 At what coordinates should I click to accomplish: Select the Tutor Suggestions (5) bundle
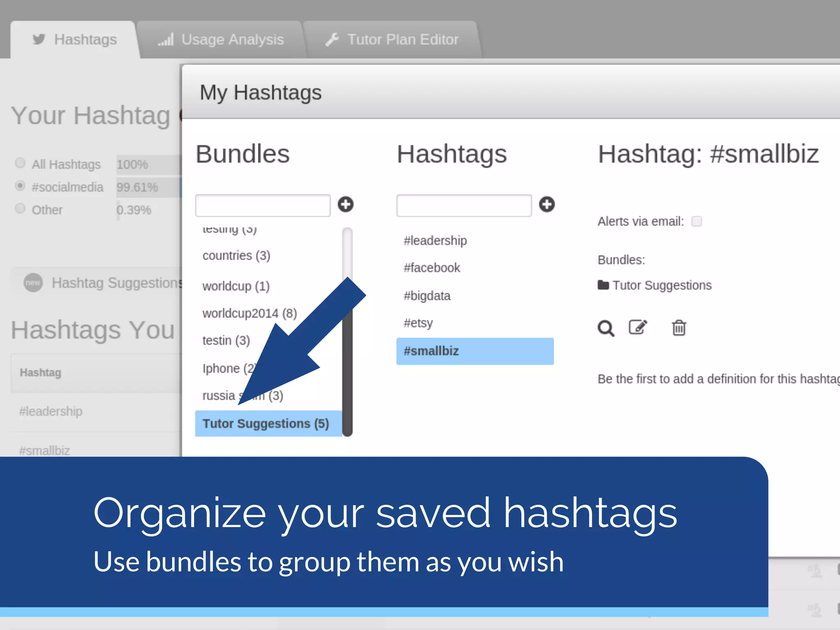pyautogui.click(x=268, y=424)
